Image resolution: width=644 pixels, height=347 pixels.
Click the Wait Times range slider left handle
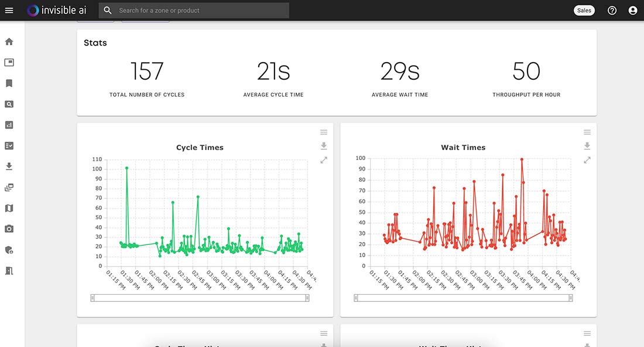(356, 298)
